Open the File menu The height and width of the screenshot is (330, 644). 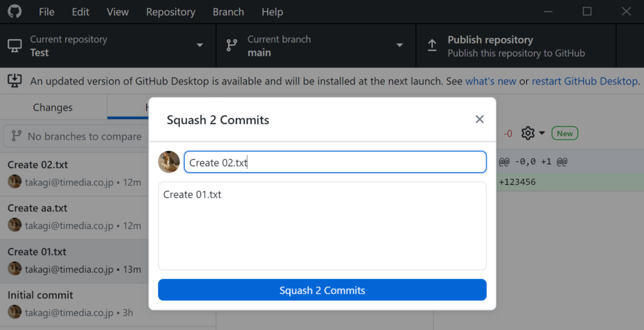[47, 12]
